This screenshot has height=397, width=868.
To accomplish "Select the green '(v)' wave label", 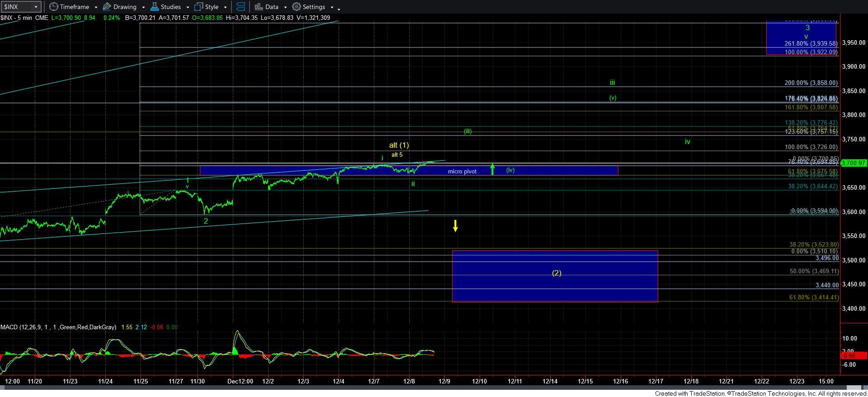I will click(613, 98).
